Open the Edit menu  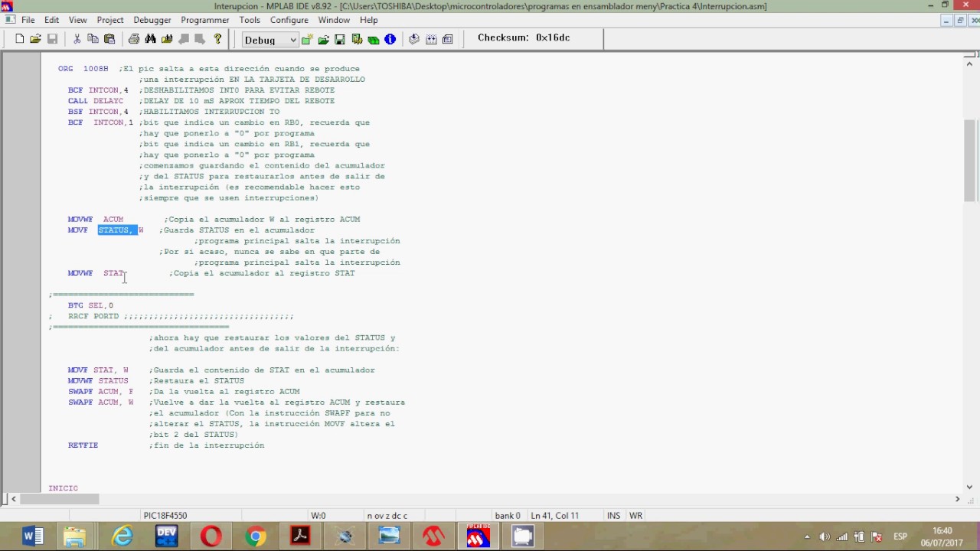click(52, 20)
